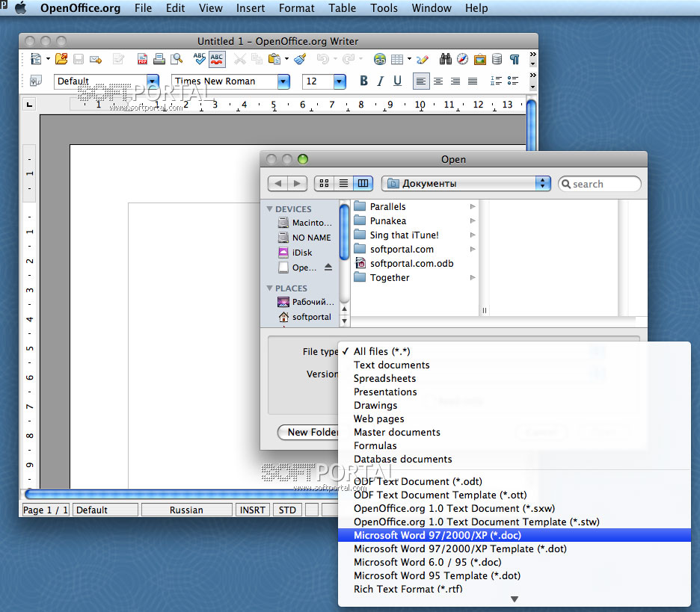Viewport: 700px width, 612px height.
Task: Set paragraph alignment to justified
Action: tap(473, 81)
